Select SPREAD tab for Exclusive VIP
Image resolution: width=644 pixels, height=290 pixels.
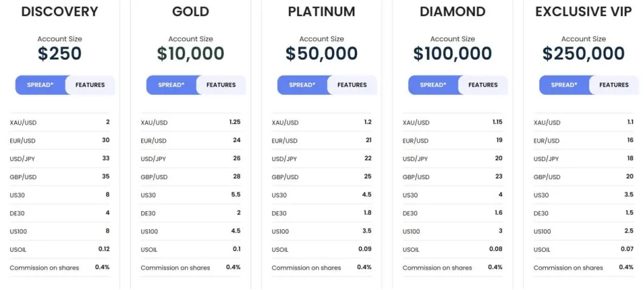click(x=564, y=85)
